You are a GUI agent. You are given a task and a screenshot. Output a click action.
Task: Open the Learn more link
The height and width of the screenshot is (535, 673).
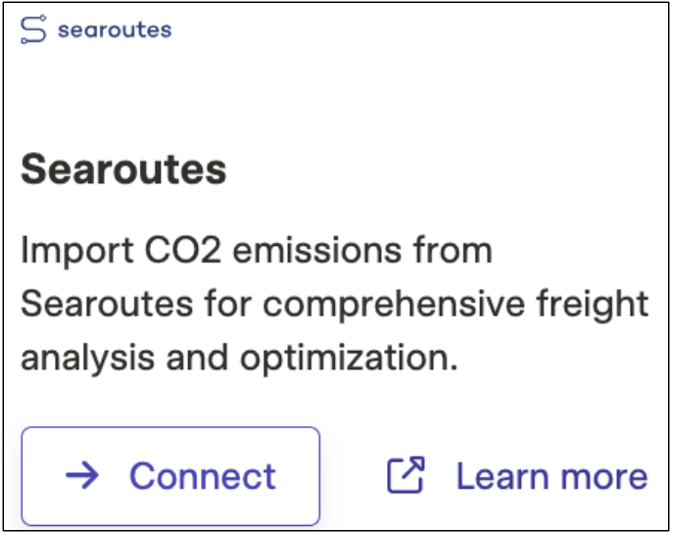[x=518, y=475]
